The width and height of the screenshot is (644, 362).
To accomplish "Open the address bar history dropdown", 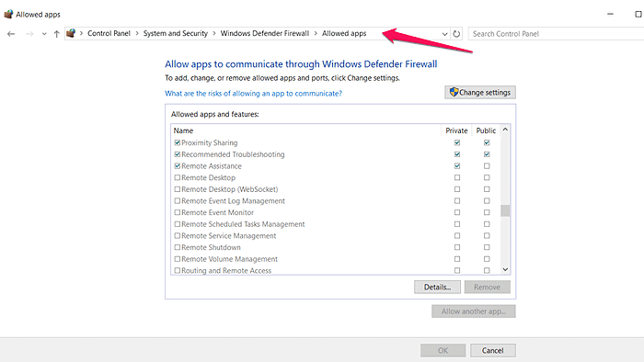I will coord(444,34).
